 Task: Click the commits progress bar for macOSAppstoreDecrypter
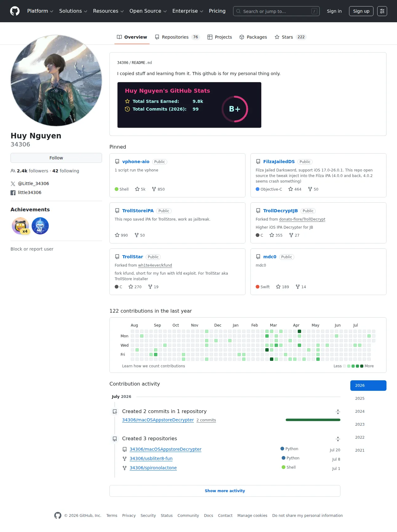click(313, 420)
